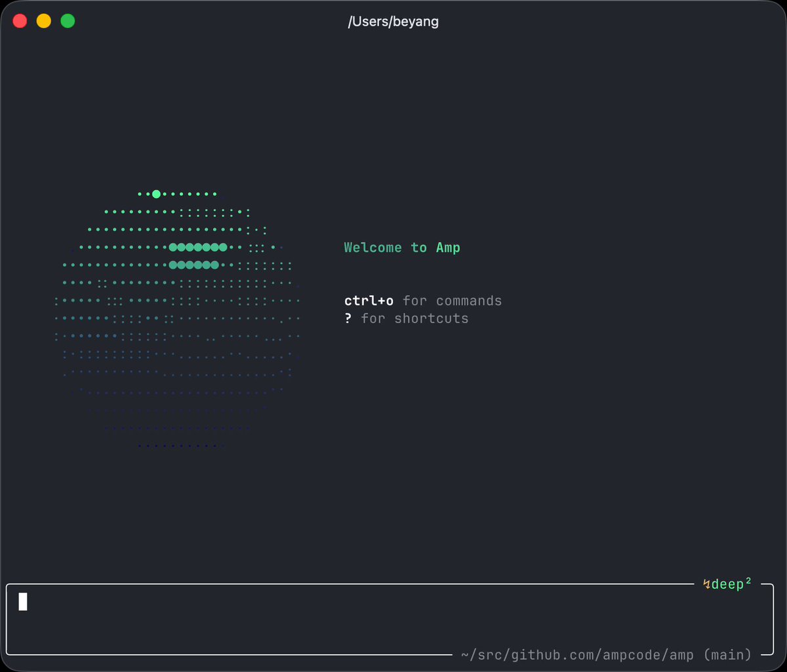Viewport: 787px width, 672px height.
Task: Click the lightning bolt icon beside "deep"
Action: tap(706, 584)
